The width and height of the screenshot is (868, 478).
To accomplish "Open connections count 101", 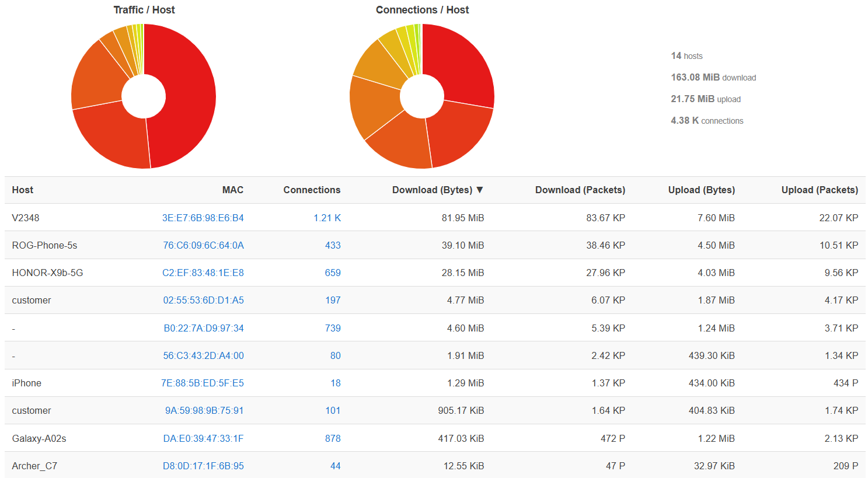I will coord(333,410).
